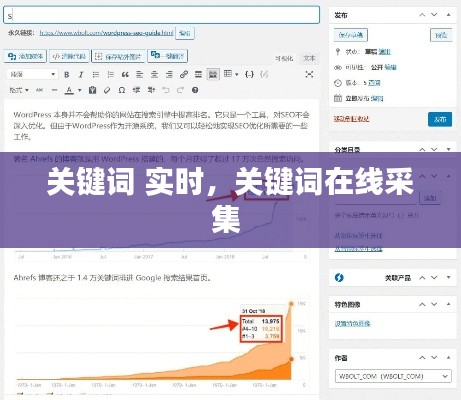Toggle the toolbar kitchen sink button
Screen dimensions: 461x400
(x=213, y=74)
